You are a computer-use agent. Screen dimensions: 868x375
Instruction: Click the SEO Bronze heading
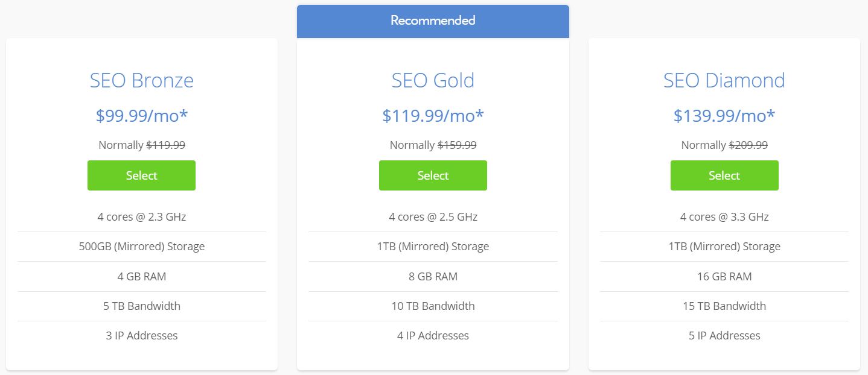click(x=142, y=80)
